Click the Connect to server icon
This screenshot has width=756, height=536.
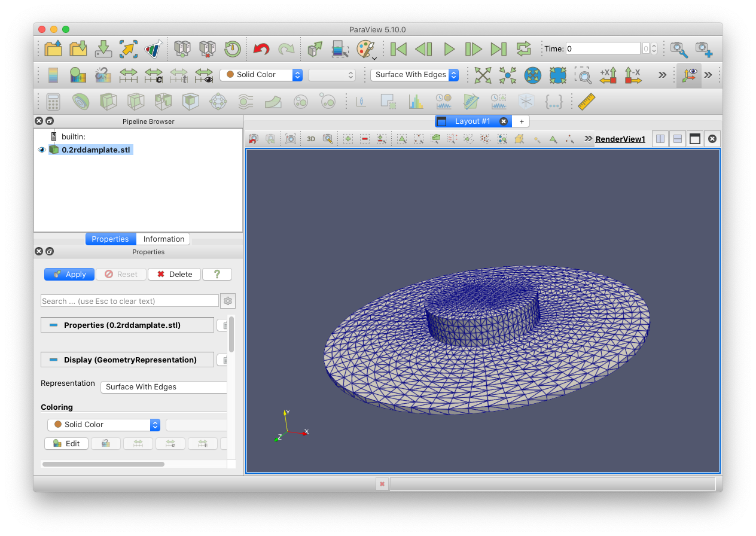tap(182, 48)
